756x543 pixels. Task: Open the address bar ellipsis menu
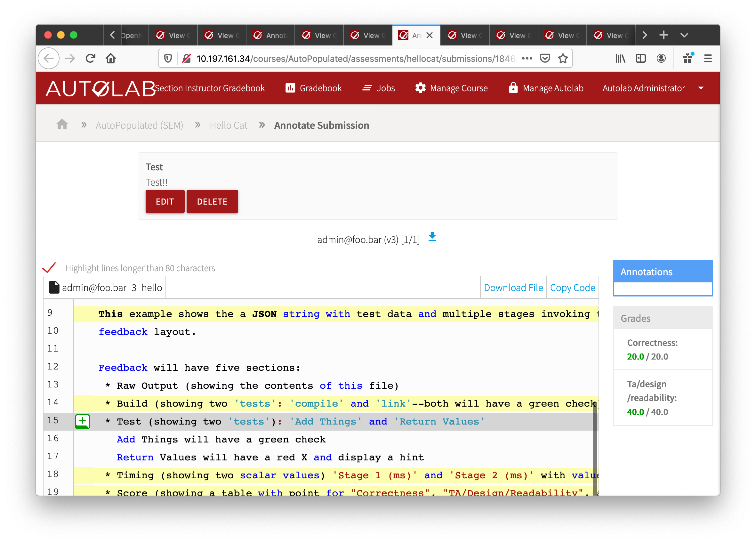coord(527,58)
